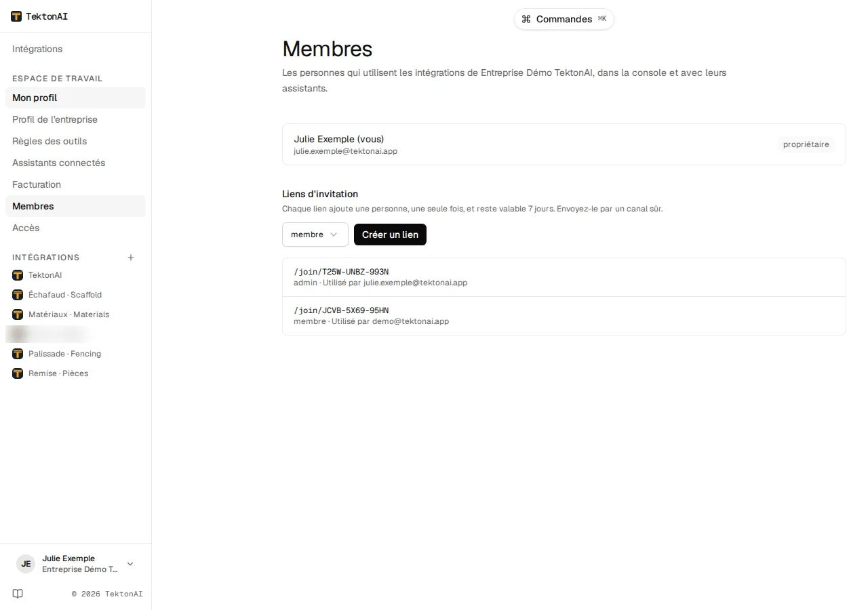
Task: Select invitation link /join/T25W-UNBZ-993N
Action: point(341,272)
